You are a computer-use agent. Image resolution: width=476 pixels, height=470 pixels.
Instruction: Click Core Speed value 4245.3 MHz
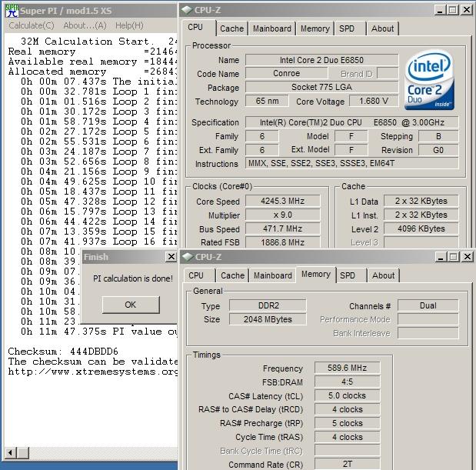point(283,201)
